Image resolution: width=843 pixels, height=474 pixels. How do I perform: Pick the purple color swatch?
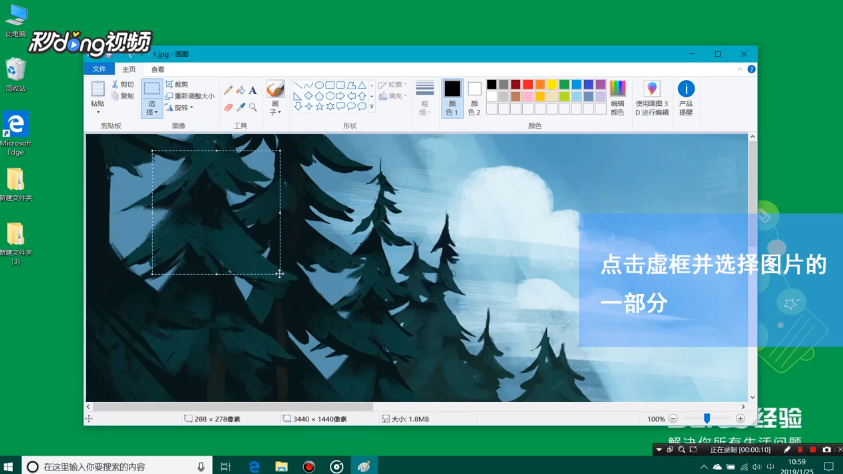click(x=601, y=84)
